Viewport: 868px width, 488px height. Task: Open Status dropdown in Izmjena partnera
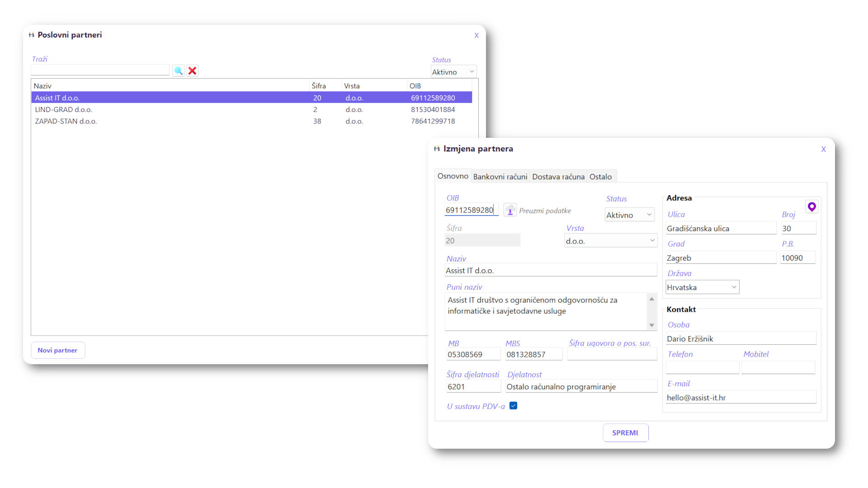tap(629, 215)
